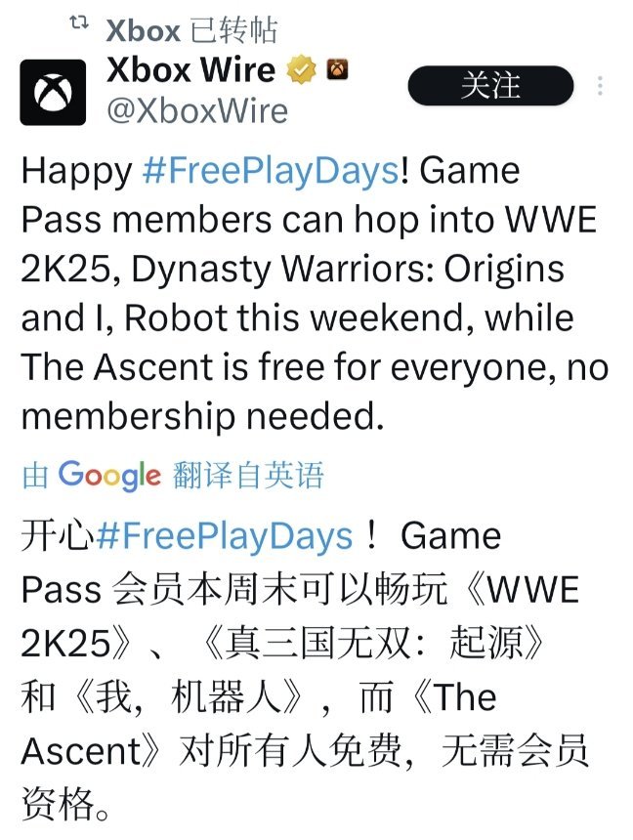The width and height of the screenshot is (633, 840).
Task: Open the #FreePlayDays hashtag in English text
Action: tap(271, 172)
